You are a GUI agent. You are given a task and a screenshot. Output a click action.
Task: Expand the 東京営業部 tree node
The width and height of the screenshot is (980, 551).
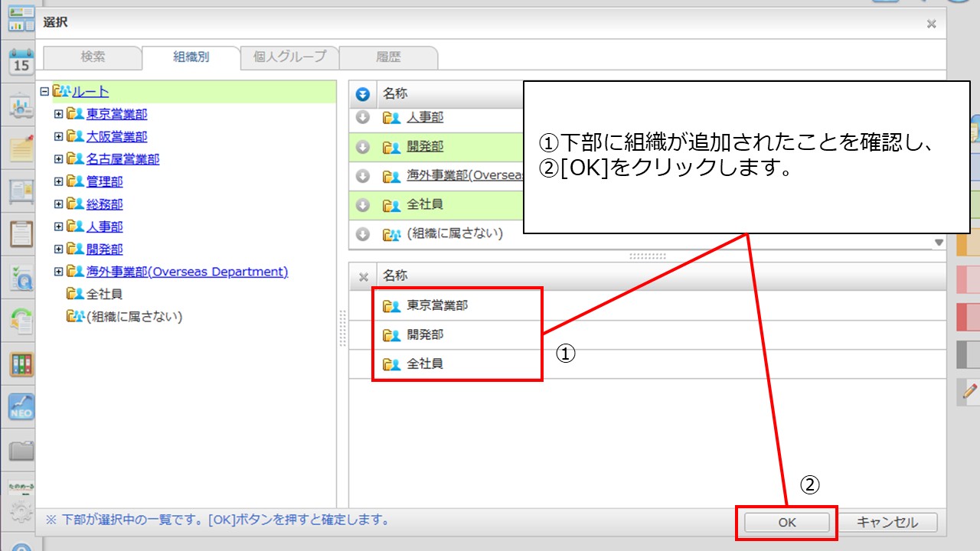[x=58, y=114]
